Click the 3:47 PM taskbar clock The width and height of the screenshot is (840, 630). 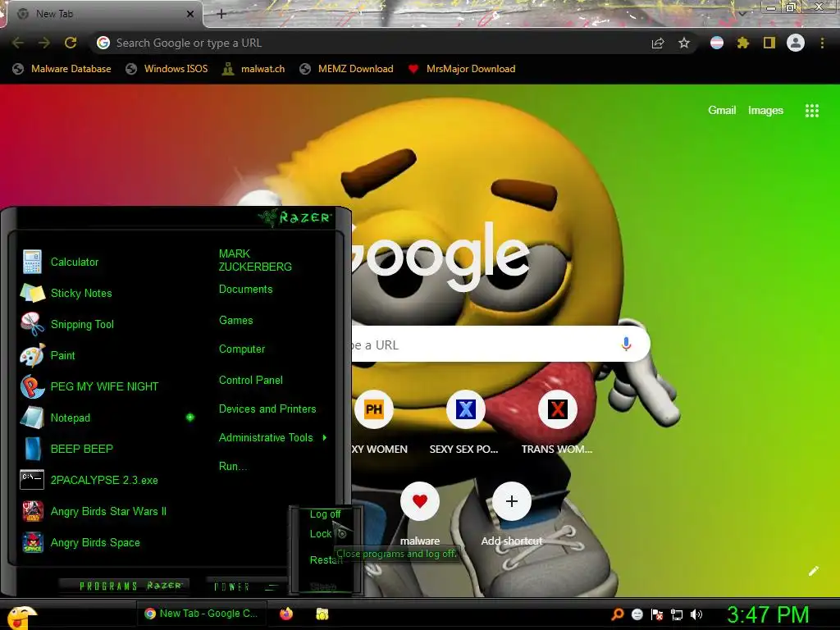pyautogui.click(x=768, y=614)
